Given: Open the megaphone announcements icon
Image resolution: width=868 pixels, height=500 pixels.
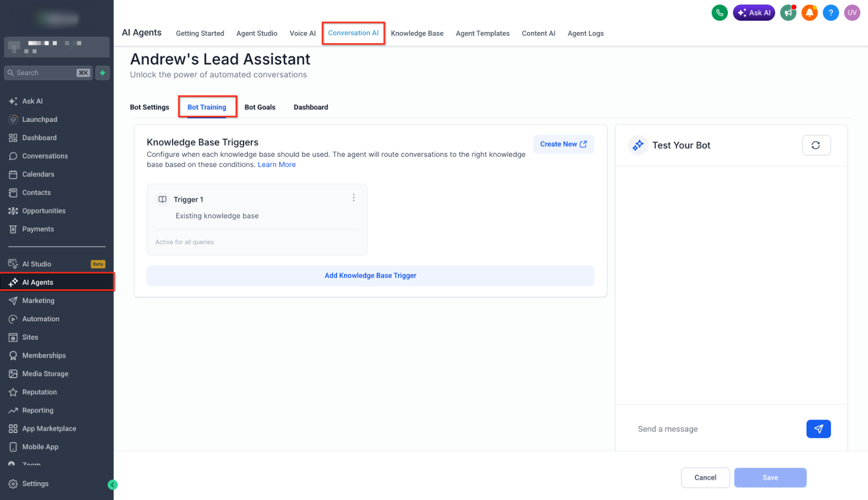Looking at the screenshot, I should (788, 12).
